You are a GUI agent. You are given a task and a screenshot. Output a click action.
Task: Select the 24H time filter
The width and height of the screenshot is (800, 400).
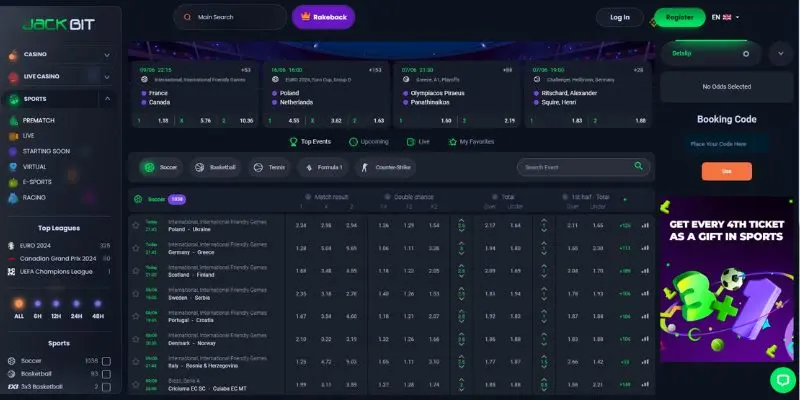77,309
